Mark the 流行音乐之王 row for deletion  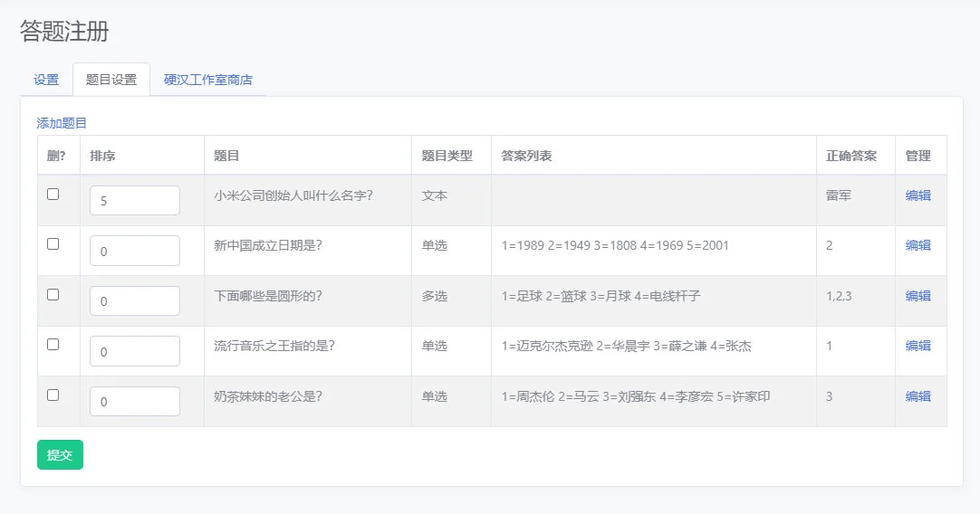[x=53, y=345]
